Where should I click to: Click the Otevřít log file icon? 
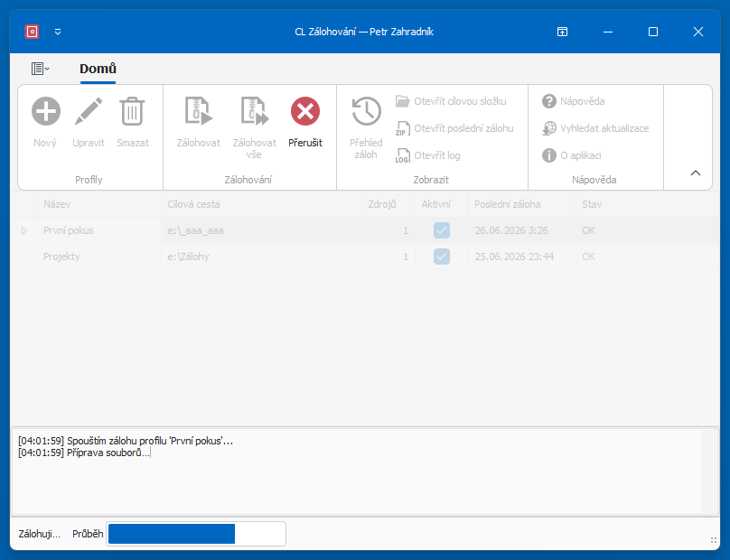click(402, 155)
